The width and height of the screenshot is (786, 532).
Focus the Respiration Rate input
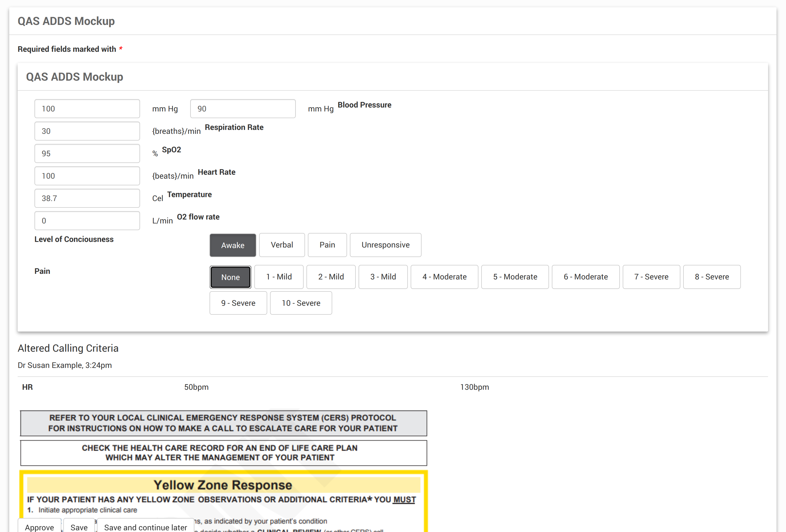click(87, 131)
